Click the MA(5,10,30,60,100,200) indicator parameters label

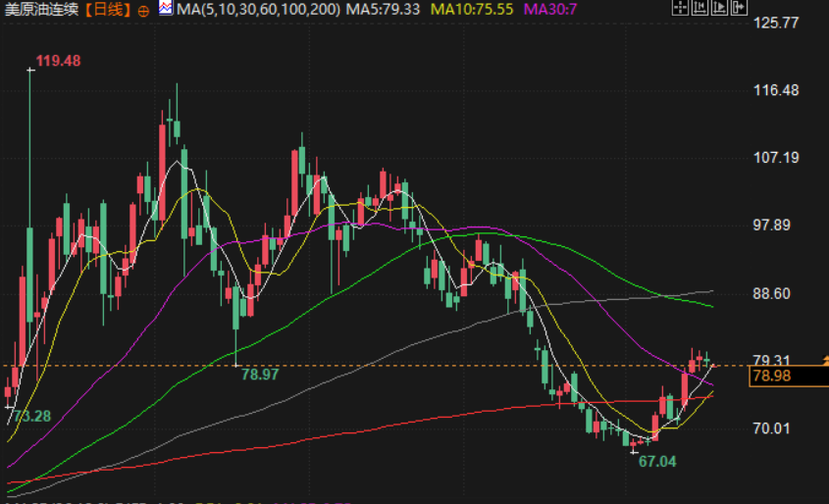click(259, 9)
